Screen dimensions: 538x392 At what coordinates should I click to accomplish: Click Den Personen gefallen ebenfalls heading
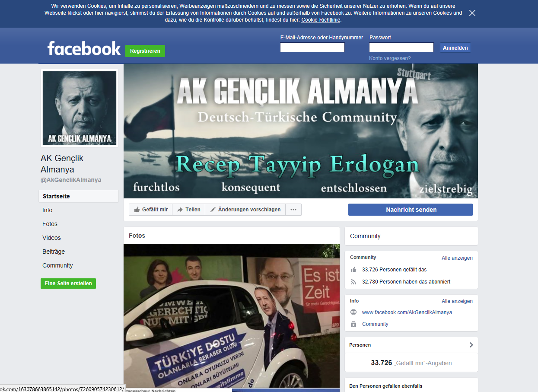pyautogui.click(x=385, y=386)
